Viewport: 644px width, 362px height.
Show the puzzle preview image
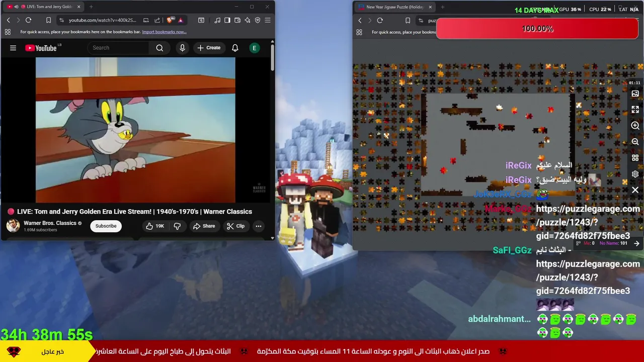pos(635,94)
